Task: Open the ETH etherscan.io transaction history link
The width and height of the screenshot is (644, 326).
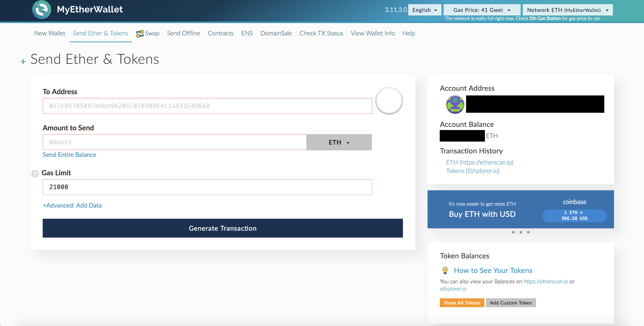Action: [x=479, y=162]
